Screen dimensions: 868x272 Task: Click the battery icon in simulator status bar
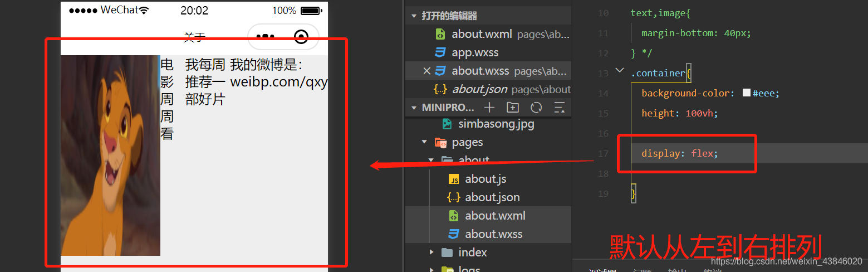311,11
